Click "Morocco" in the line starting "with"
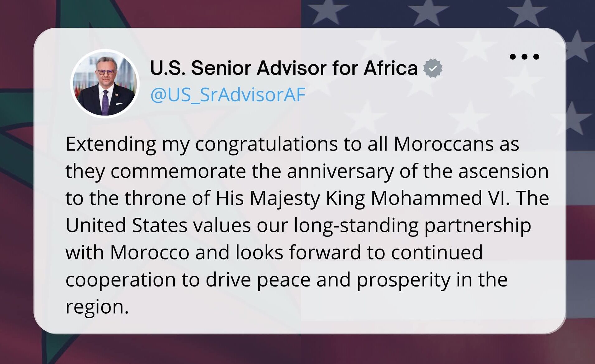The width and height of the screenshot is (595, 364). point(150,252)
